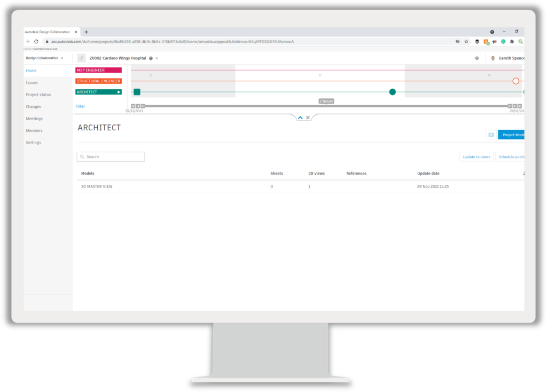This screenshot has height=392, width=547.
Task: Open the Grammarly extension icon
Action: [x=503, y=42]
